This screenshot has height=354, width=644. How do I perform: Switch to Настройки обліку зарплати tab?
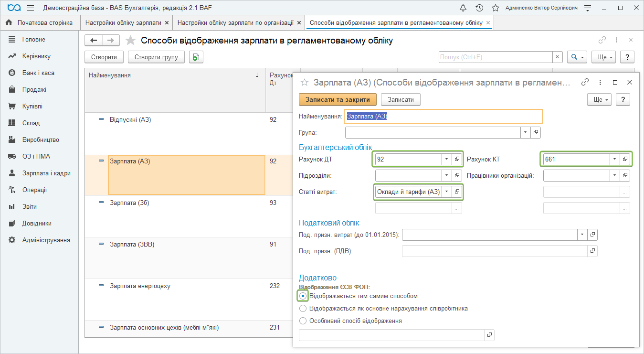point(123,22)
